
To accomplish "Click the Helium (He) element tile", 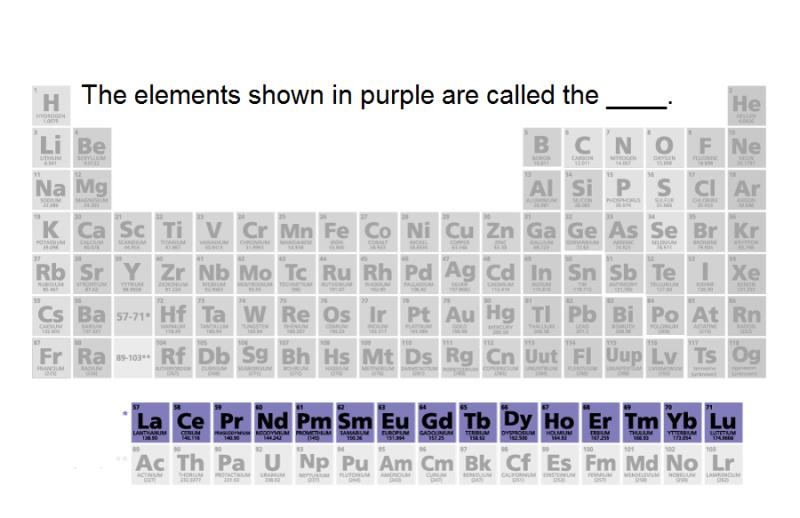I will click(747, 106).
